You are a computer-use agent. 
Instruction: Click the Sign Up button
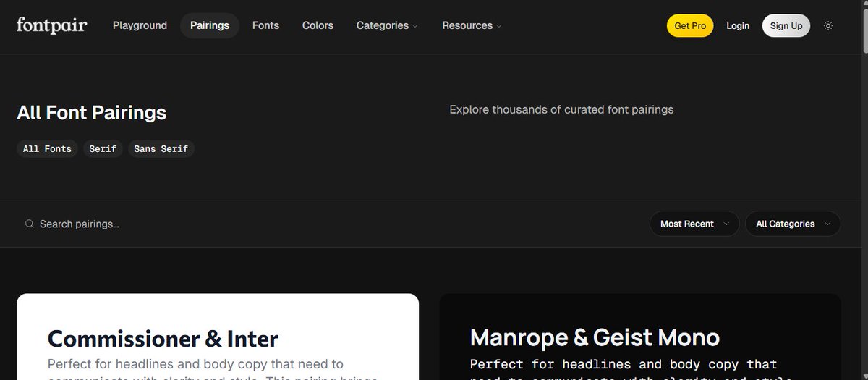786,25
